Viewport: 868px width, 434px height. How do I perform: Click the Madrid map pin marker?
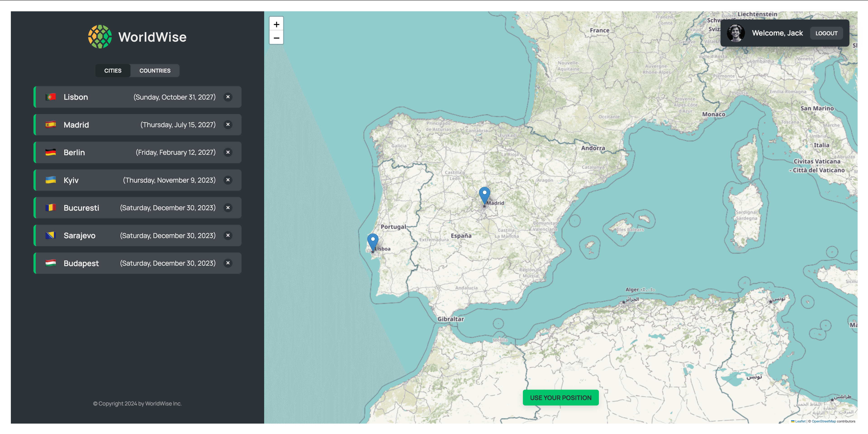(x=484, y=194)
